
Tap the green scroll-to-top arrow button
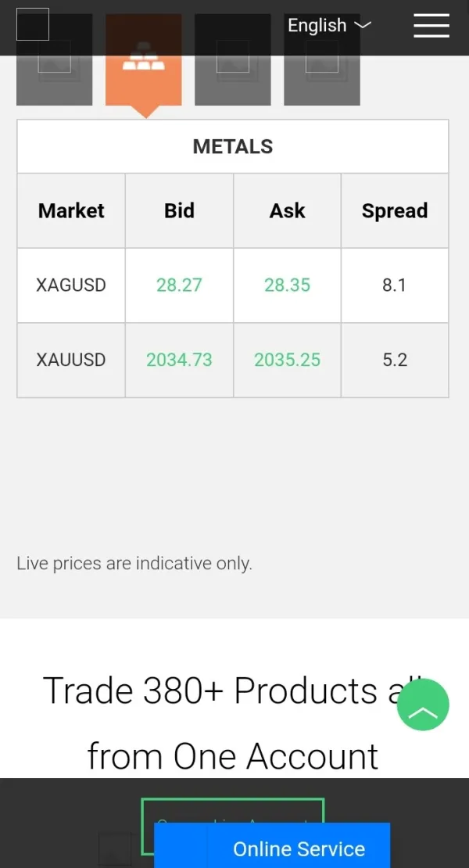pyautogui.click(x=423, y=705)
